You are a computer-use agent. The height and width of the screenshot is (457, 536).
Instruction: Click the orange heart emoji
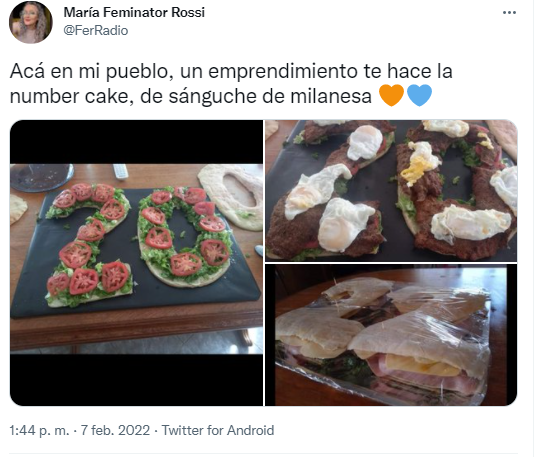point(392,96)
